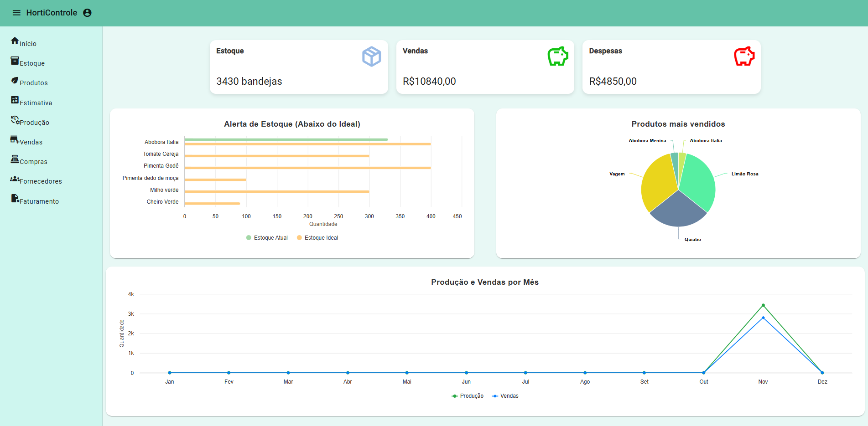This screenshot has width=868, height=426.
Task: Click the Fornecedores group icon
Action: [x=15, y=179]
